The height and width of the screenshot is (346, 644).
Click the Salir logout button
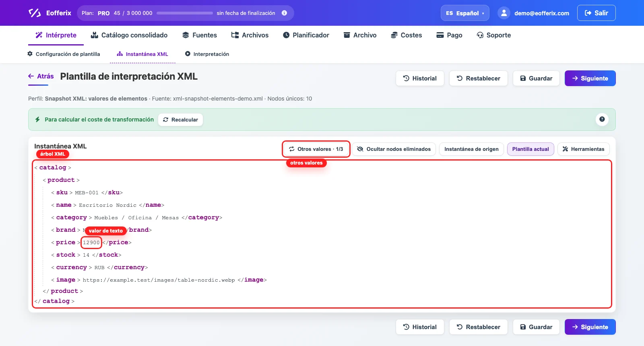(596, 13)
